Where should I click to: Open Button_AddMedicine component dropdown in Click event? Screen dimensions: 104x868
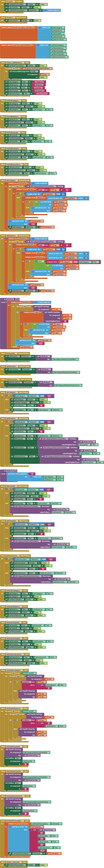(x=15, y=63)
